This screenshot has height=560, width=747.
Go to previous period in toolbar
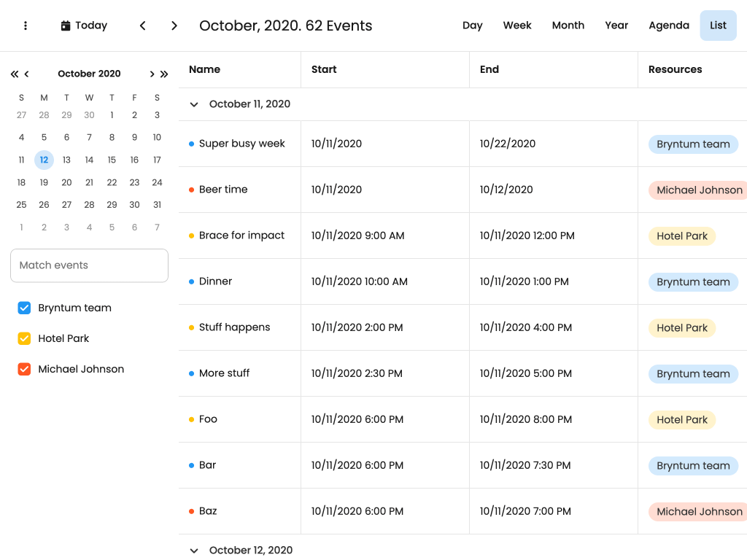tap(143, 26)
